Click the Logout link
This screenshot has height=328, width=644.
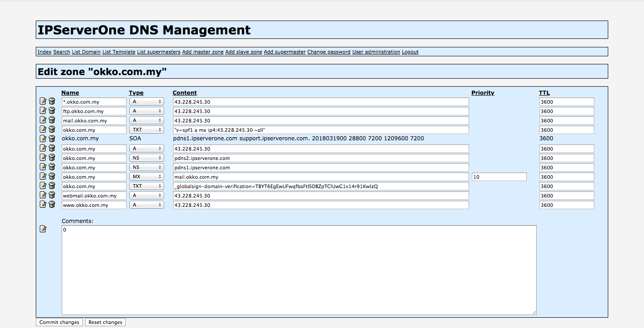410,52
